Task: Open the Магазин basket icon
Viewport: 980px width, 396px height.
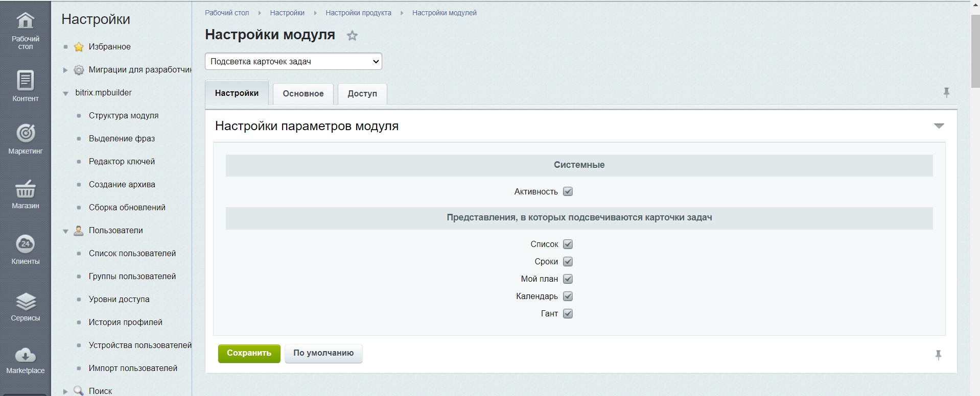Action: point(25,189)
